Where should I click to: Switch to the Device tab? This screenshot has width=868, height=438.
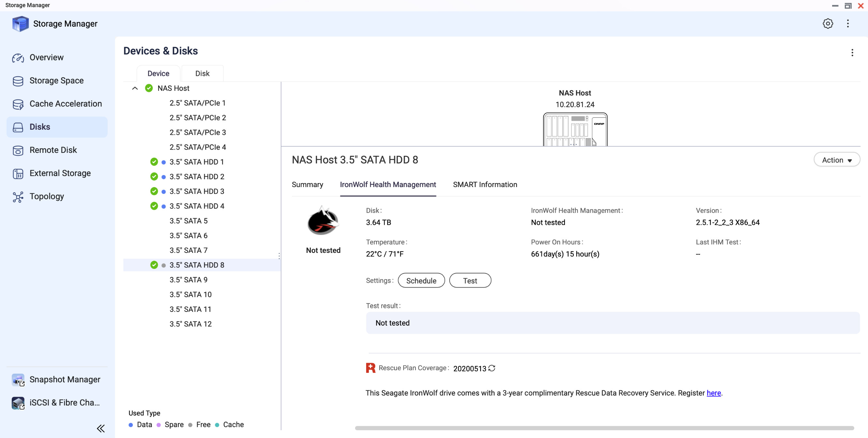coord(158,73)
